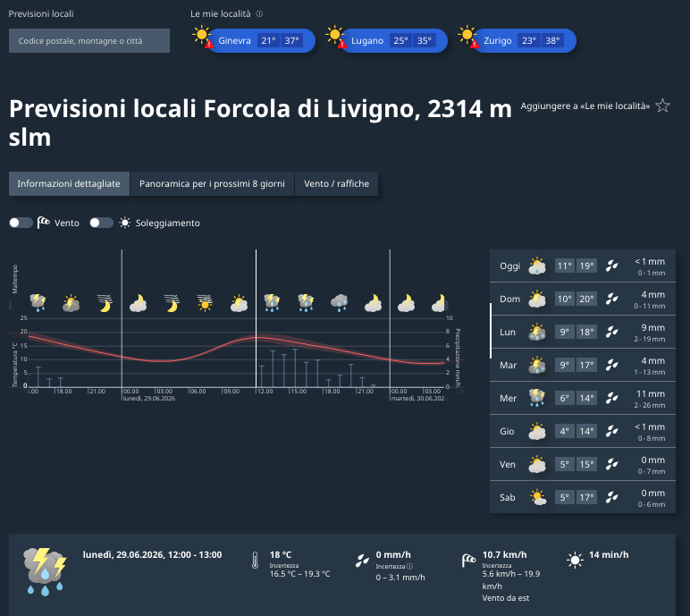Click the 00.00 lunedì moon cloud icon
The image size is (690, 616).
point(139,303)
